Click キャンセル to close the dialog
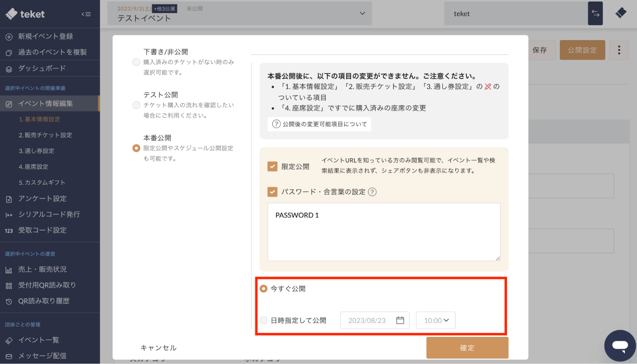Image resolution: width=637 pixels, height=364 pixels. [x=158, y=347]
